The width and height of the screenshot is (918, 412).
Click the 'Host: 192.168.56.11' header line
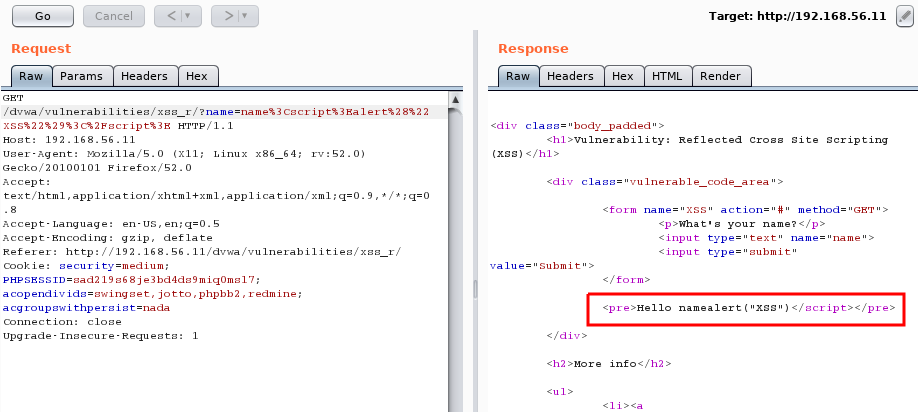(x=69, y=140)
